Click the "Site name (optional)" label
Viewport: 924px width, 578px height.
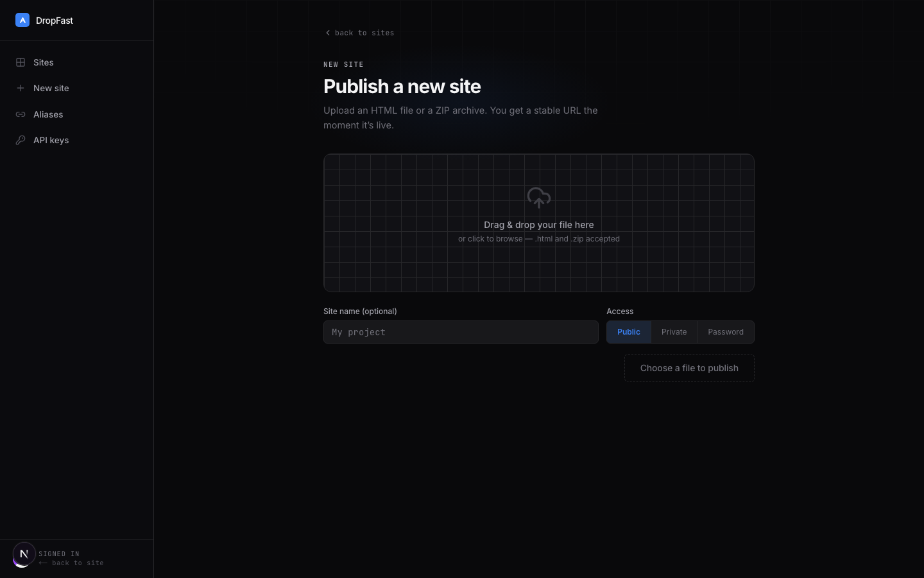[x=360, y=311]
